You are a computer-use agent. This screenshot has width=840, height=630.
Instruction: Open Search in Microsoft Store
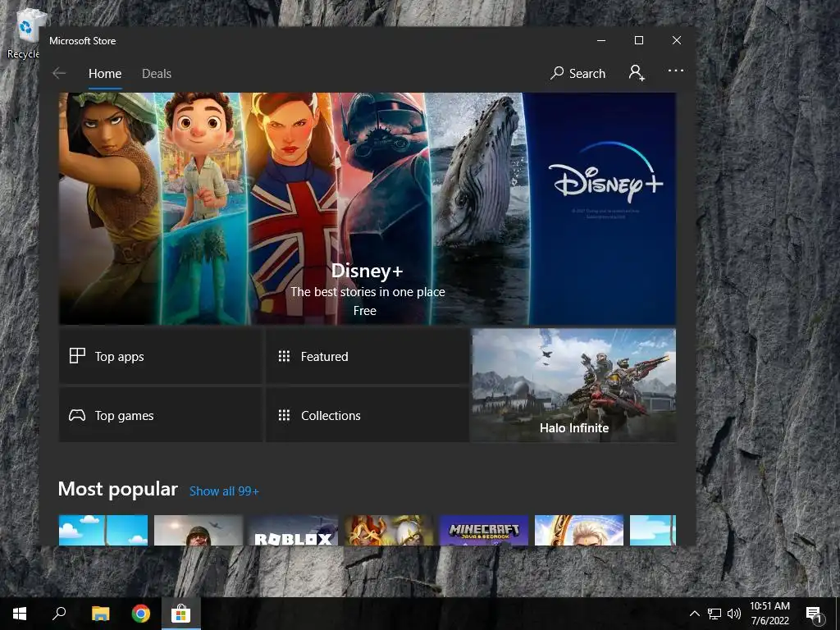pos(578,73)
